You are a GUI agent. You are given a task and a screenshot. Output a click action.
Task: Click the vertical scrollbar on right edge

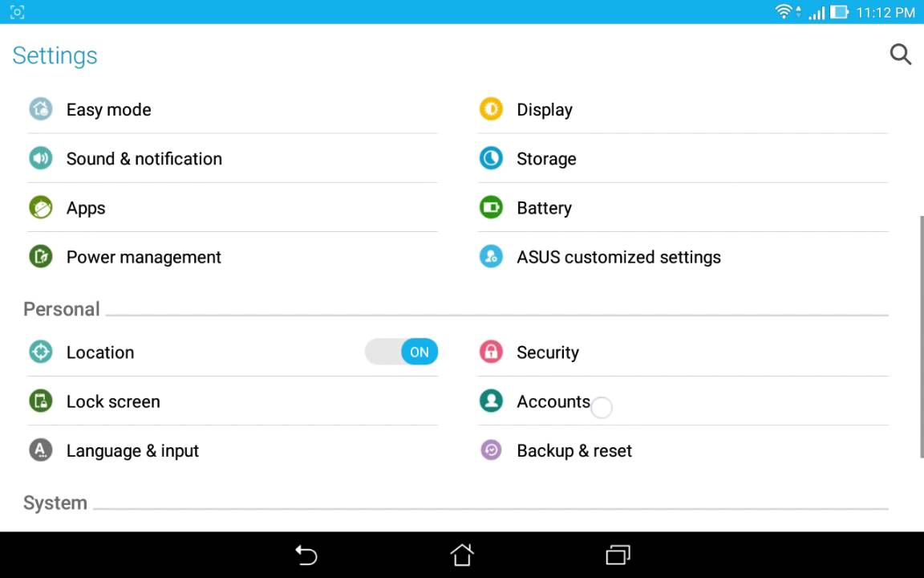[x=921, y=337]
